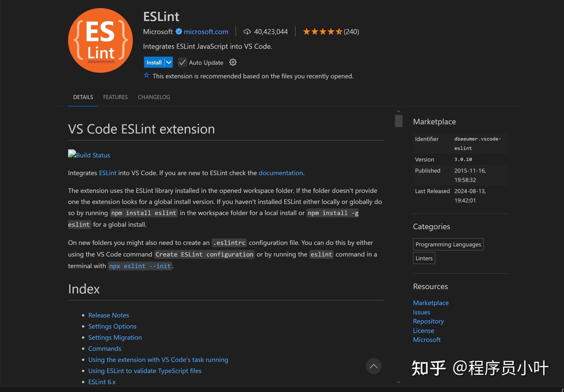Click the version value 3.0.10

(463, 159)
